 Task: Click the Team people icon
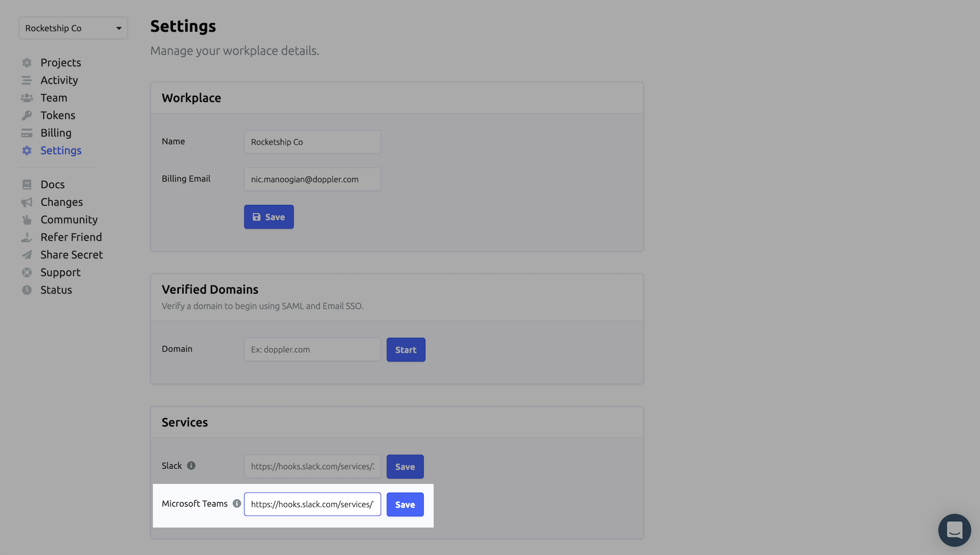[27, 98]
